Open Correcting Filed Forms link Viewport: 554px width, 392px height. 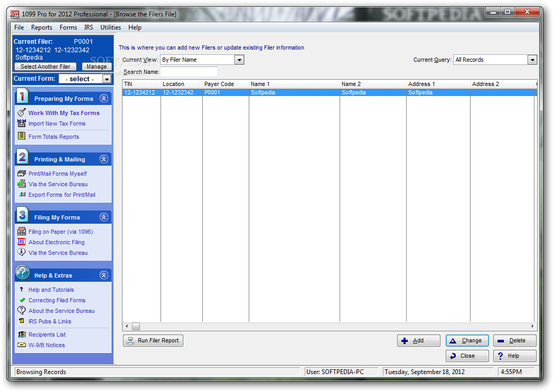(x=57, y=300)
